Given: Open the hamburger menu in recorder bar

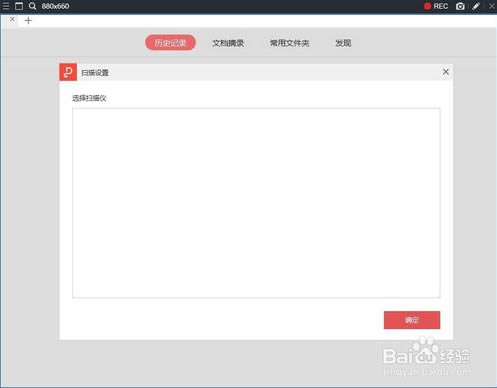Looking at the screenshot, I should click(x=6, y=6).
